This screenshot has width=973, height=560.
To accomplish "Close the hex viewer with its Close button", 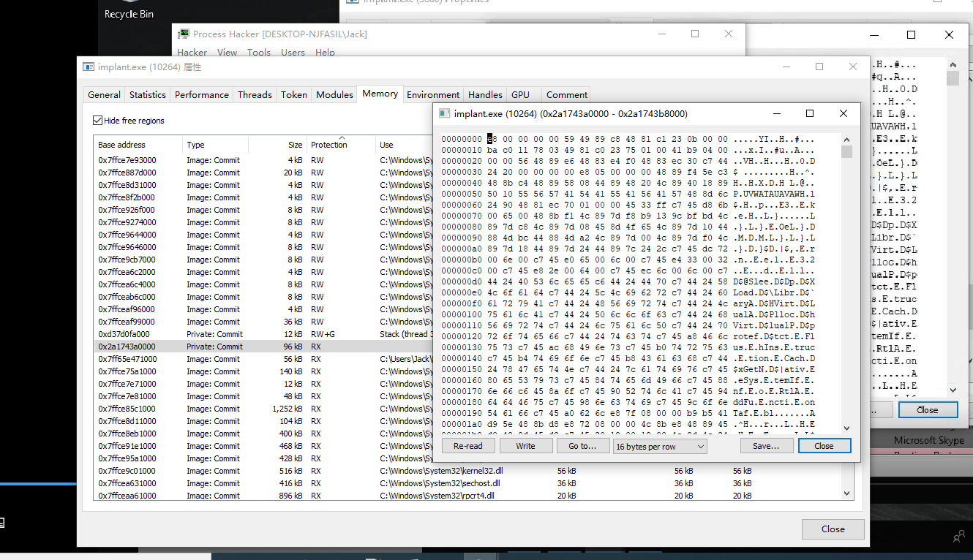I will point(824,446).
